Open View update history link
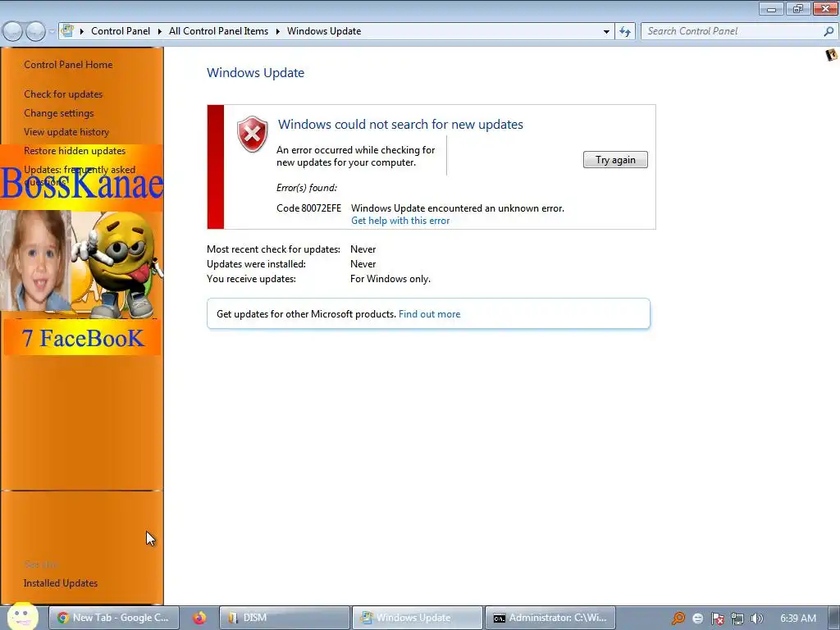The width and height of the screenshot is (840, 630). point(66,132)
